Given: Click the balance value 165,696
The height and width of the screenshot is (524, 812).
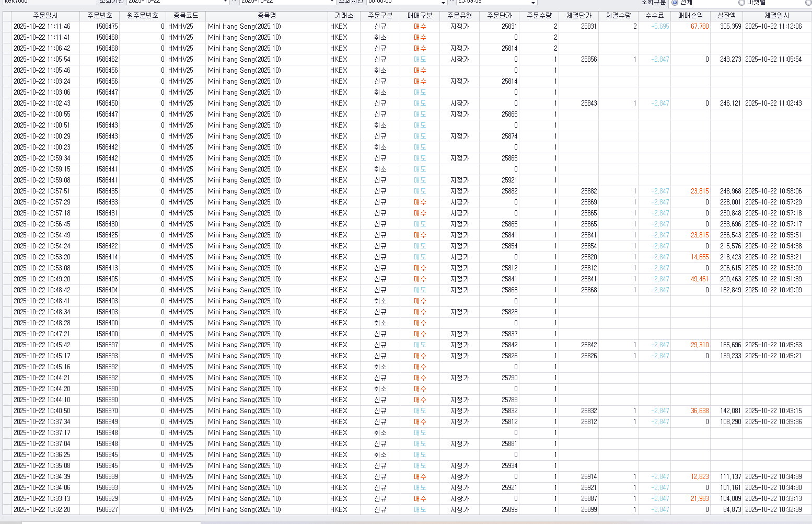Looking at the screenshot, I should click(730, 345).
